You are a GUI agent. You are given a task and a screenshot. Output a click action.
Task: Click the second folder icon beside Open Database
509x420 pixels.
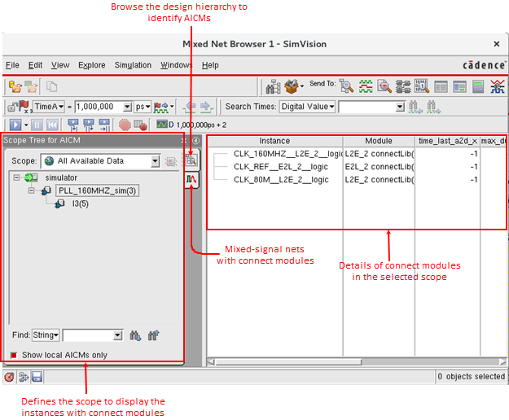click(x=31, y=87)
